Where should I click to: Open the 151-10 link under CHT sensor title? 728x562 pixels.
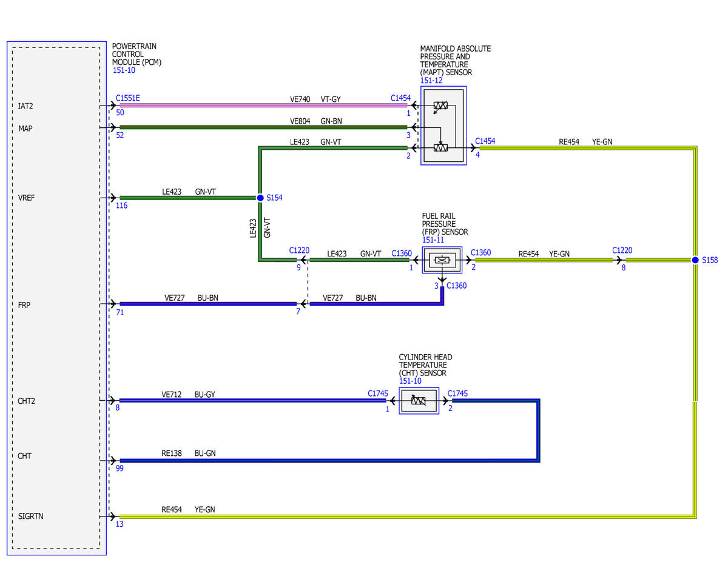point(410,381)
